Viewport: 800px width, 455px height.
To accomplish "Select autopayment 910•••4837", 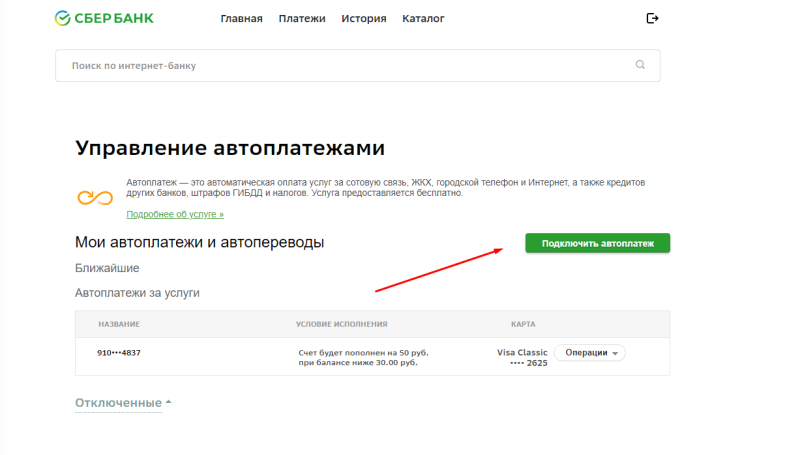I will point(119,352).
